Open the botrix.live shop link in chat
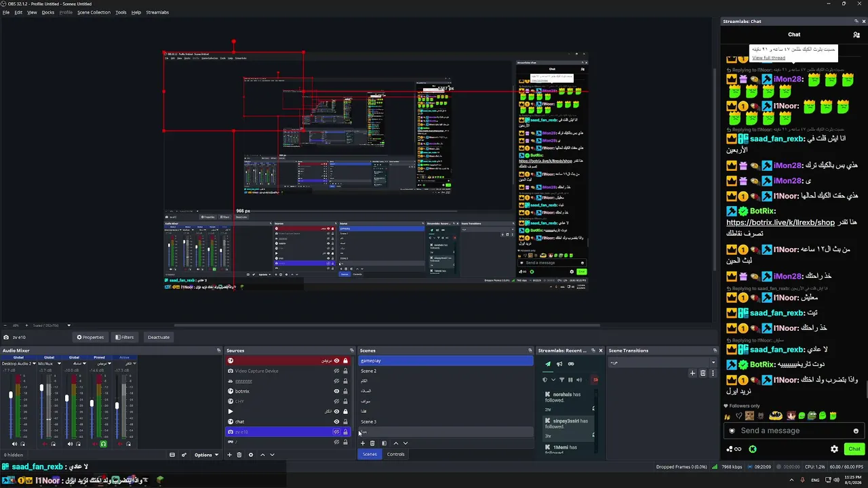This screenshot has height=488, width=868. [781, 222]
